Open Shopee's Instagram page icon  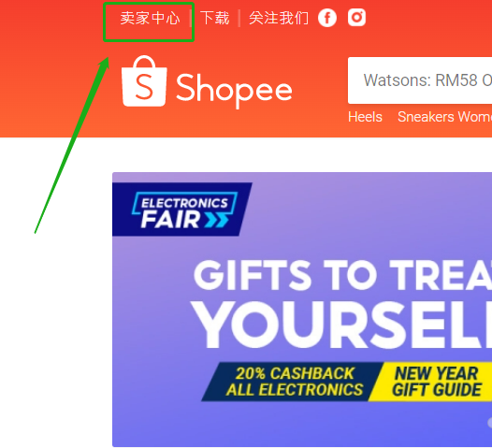(x=356, y=17)
